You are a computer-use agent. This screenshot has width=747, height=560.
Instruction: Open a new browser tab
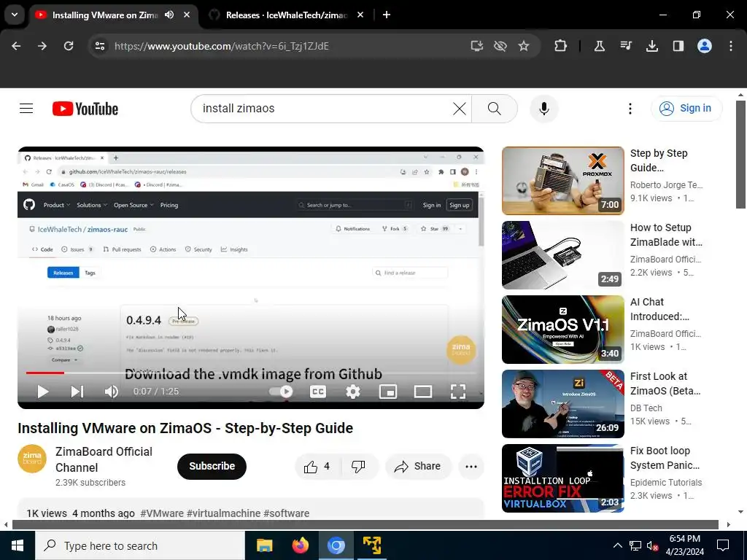[x=387, y=15]
